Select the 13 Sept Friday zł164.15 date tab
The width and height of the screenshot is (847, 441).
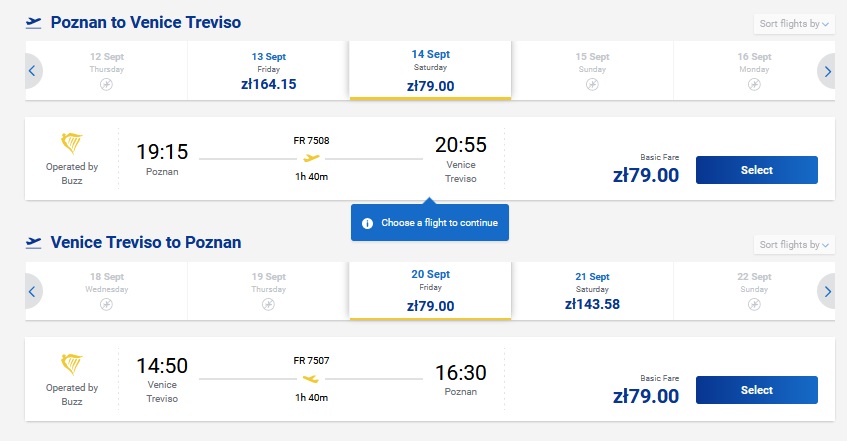pos(268,71)
